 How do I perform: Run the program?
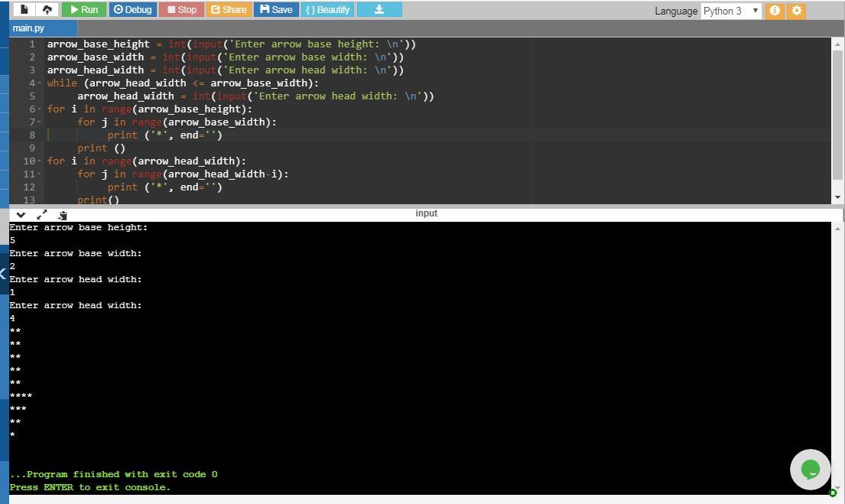(83, 10)
